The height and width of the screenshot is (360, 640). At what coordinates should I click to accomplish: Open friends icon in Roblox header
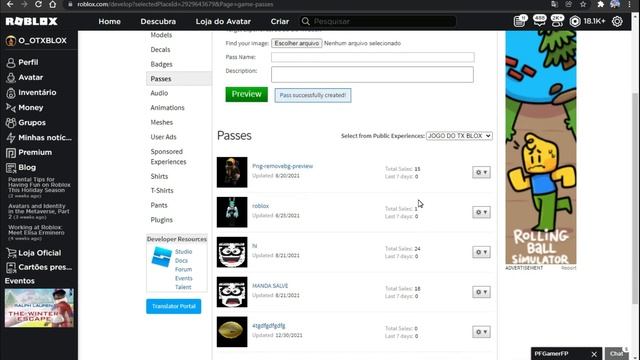[557, 21]
